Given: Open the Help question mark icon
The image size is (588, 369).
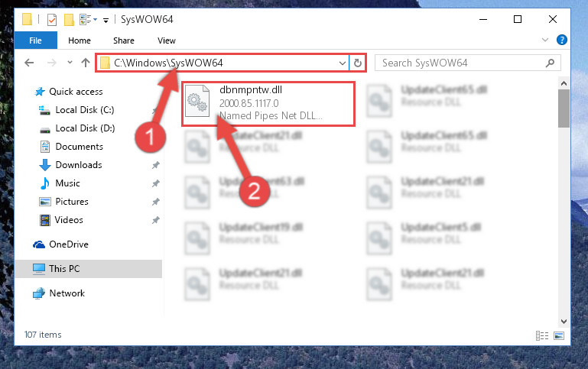Looking at the screenshot, I should point(561,40).
